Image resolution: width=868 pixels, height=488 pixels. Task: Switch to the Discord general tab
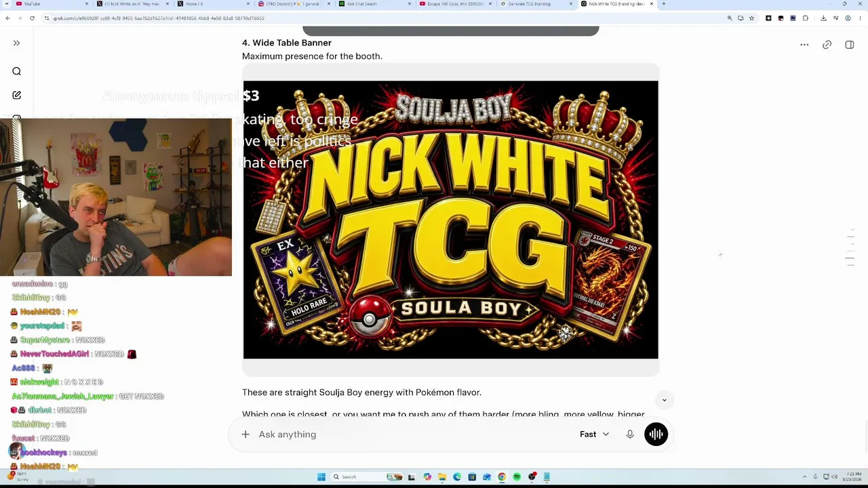click(293, 4)
